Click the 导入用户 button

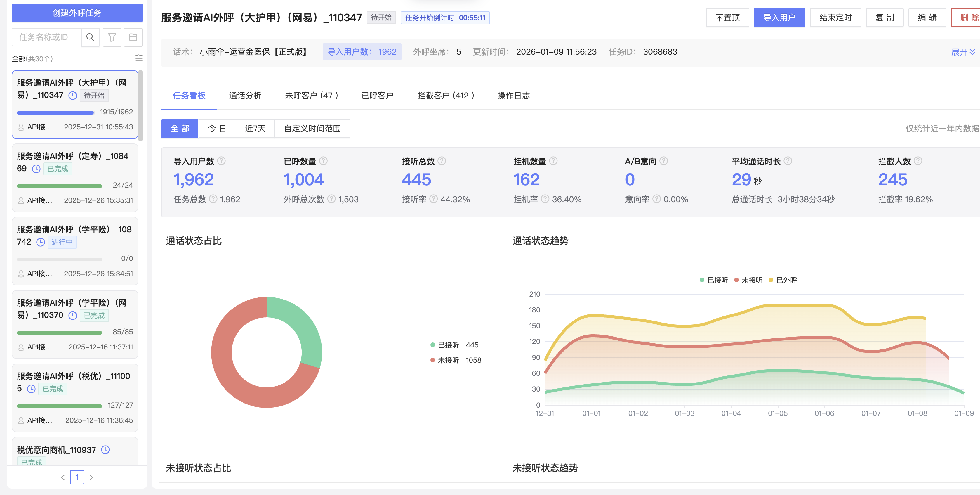779,18
